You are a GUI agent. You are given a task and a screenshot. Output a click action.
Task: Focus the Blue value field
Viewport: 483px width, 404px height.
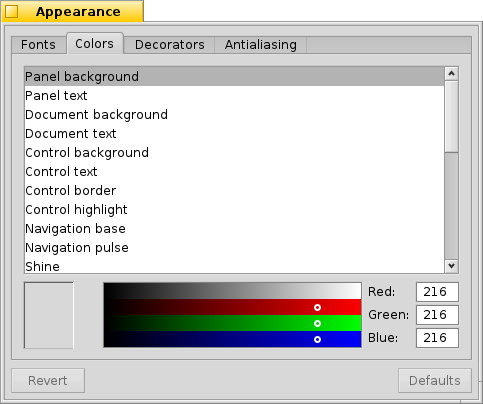pos(437,338)
